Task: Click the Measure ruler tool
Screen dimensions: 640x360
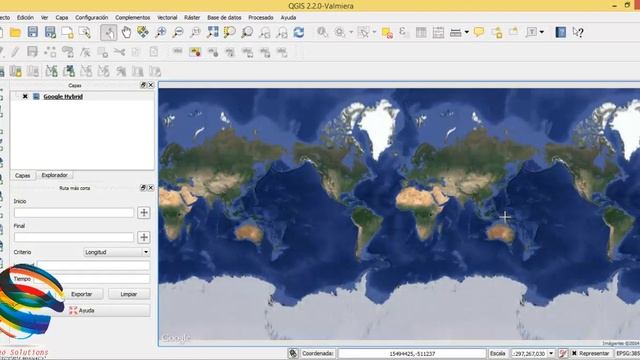Action: (x=456, y=32)
